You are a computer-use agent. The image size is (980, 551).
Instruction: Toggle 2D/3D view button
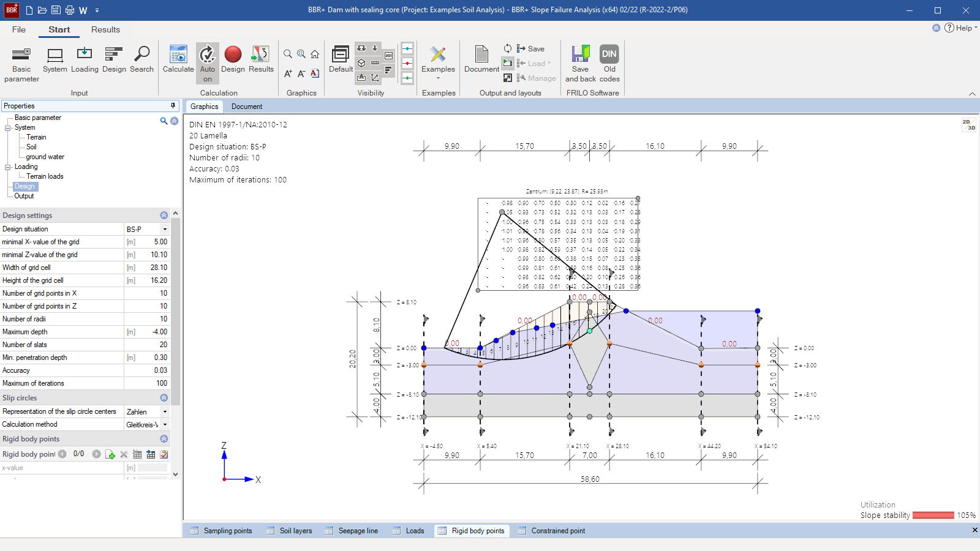(969, 125)
